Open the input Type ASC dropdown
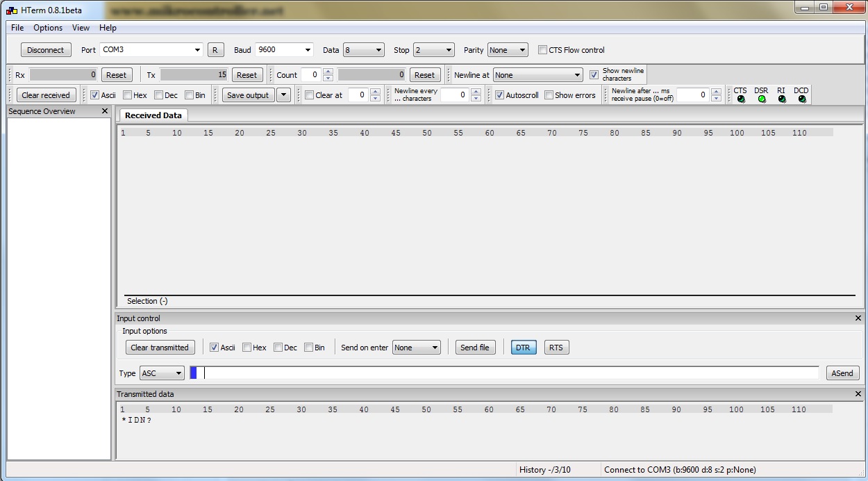The width and height of the screenshot is (868, 481). (162, 373)
